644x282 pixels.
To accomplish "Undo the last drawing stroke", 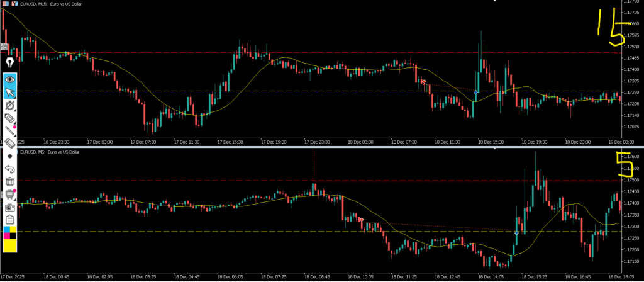I will [10, 169].
